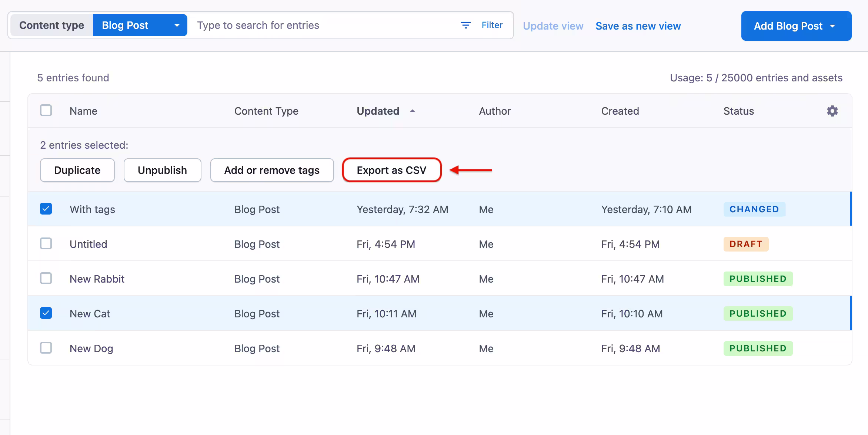This screenshot has width=868, height=435.
Task: Click the Author column header
Action: click(x=495, y=111)
